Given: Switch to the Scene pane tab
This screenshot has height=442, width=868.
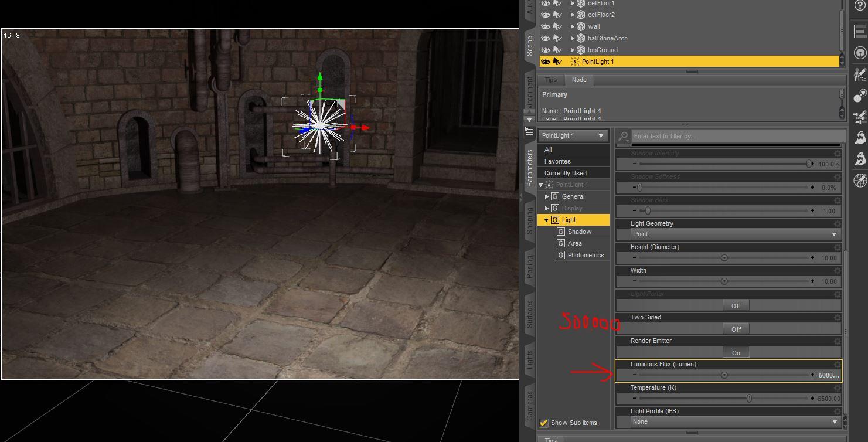Looking at the screenshot, I should coord(530,45).
